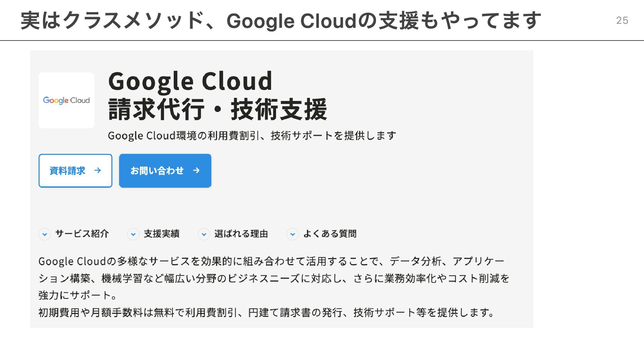This screenshot has height=362, width=644.
Task: Click the arrow icon in お問い合わせ button
Action: click(196, 171)
